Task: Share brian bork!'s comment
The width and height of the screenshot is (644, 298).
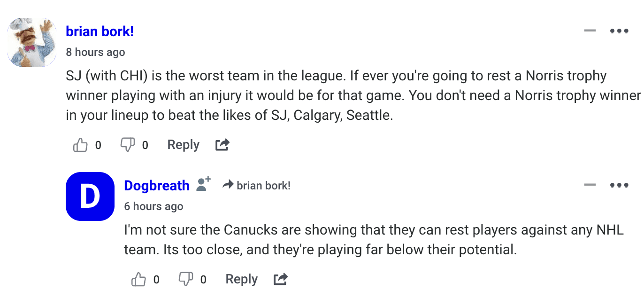Action: click(x=222, y=145)
